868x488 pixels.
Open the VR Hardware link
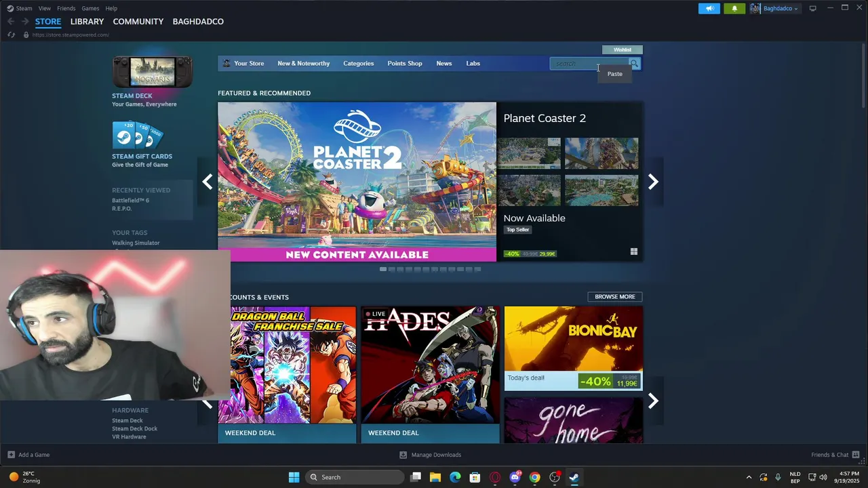pyautogui.click(x=129, y=437)
